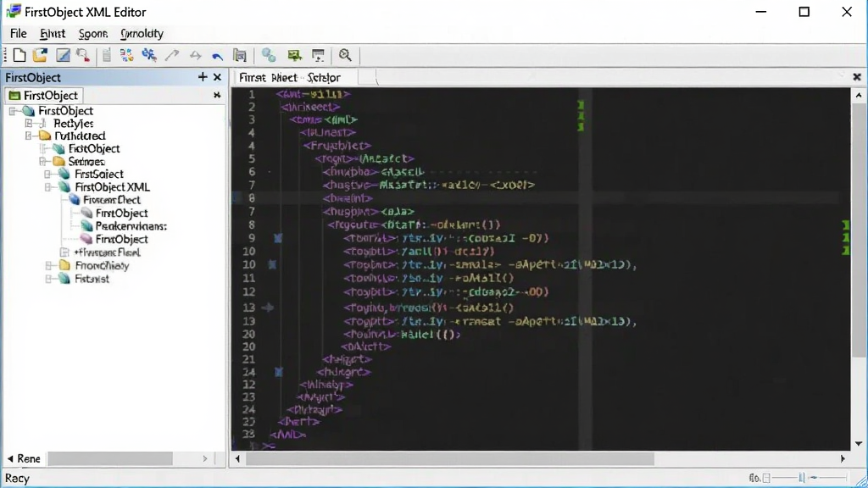Open the second menu next to File

(x=53, y=33)
